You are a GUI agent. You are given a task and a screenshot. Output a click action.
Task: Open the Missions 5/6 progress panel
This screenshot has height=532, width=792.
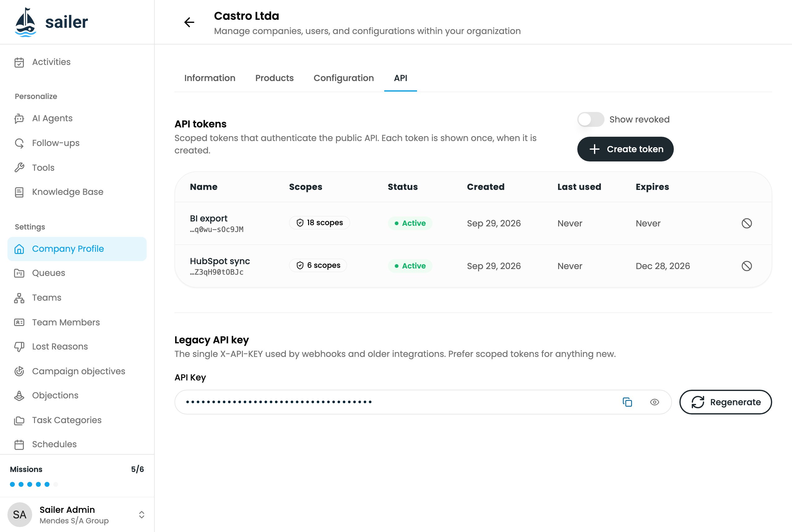(77, 476)
